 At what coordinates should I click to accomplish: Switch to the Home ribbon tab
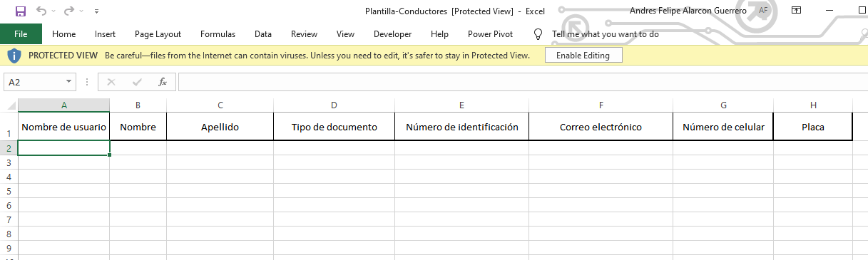tap(64, 33)
